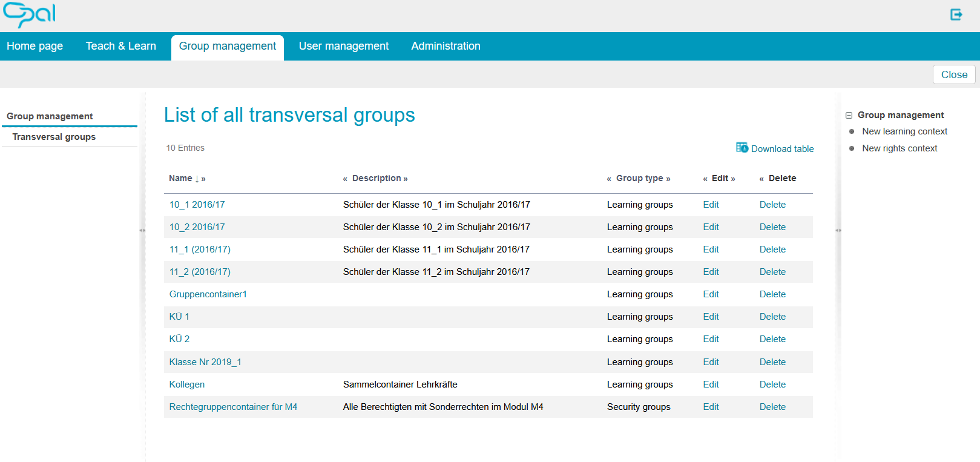
Task: Click description 'Sammelcontainer Lehrkräfte'
Action: (400, 384)
